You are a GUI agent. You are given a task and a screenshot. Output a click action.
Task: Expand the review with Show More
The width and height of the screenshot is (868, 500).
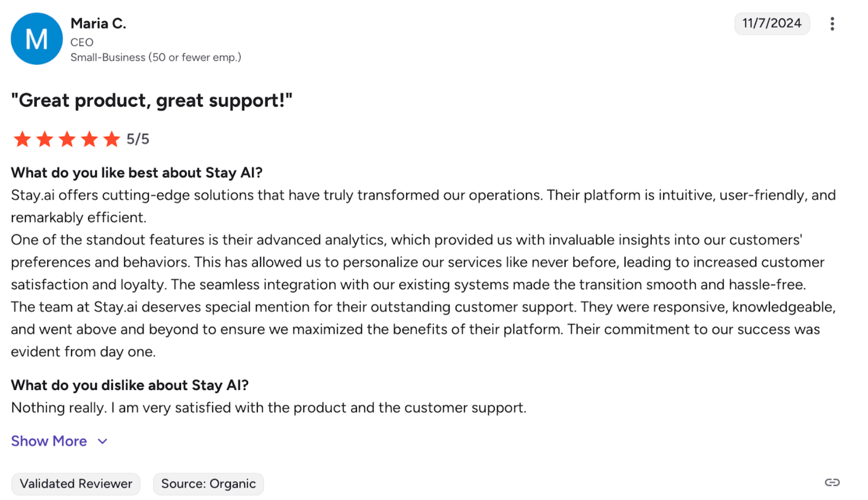click(49, 441)
